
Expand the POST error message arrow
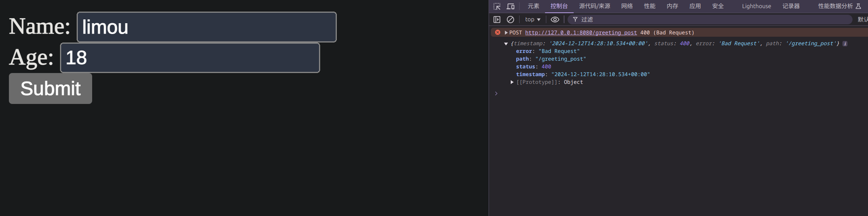point(506,33)
